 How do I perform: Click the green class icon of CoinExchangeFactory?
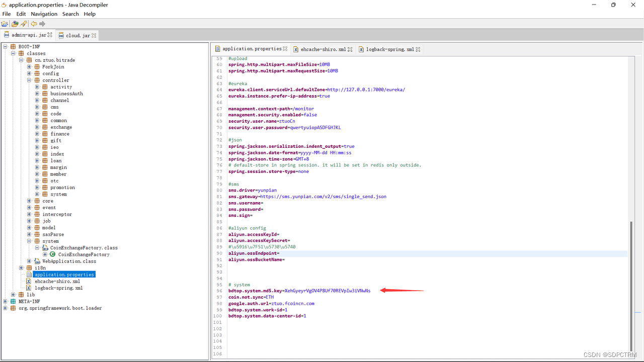[52, 254]
